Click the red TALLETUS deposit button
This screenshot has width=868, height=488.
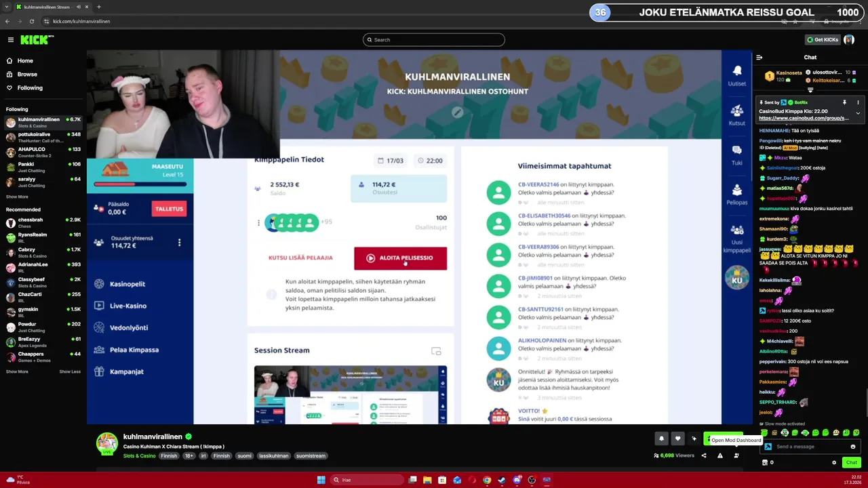pyautogui.click(x=169, y=209)
